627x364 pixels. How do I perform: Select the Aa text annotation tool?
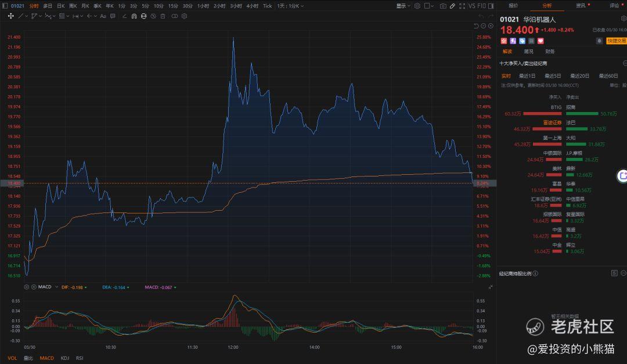[x=103, y=16]
